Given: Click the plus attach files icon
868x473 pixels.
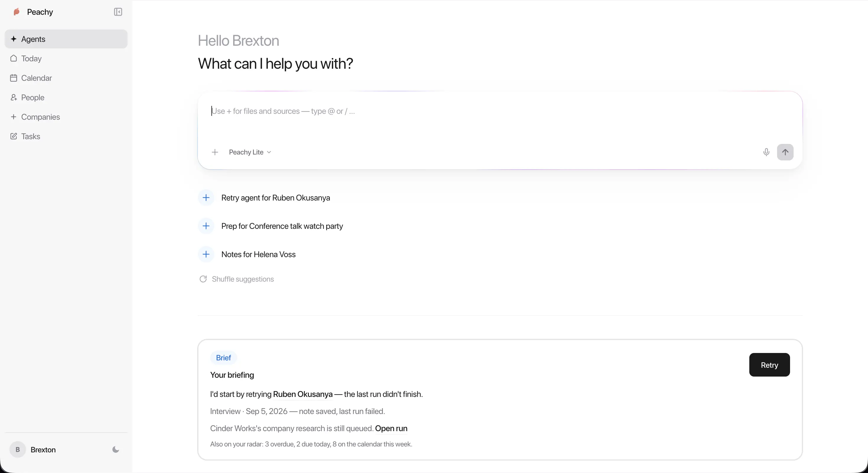Looking at the screenshot, I should point(215,152).
